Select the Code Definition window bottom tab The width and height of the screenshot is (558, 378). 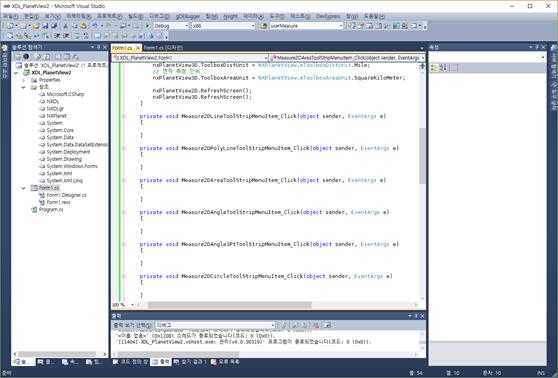130,362
